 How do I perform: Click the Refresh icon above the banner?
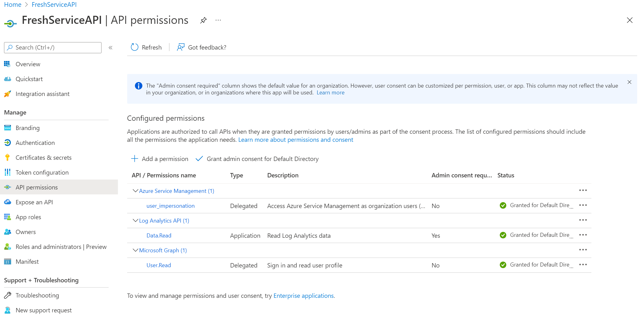click(134, 47)
